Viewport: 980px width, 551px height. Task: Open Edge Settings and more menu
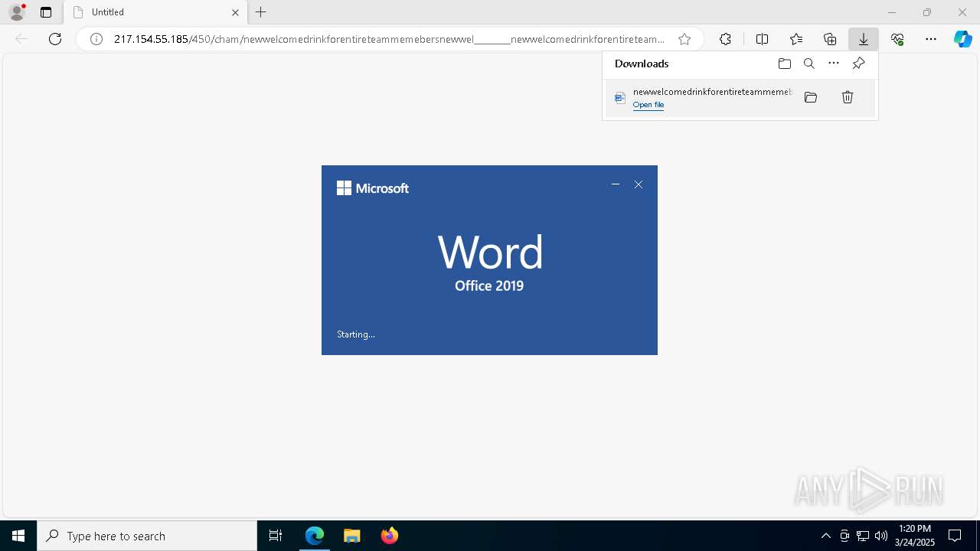(931, 39)
